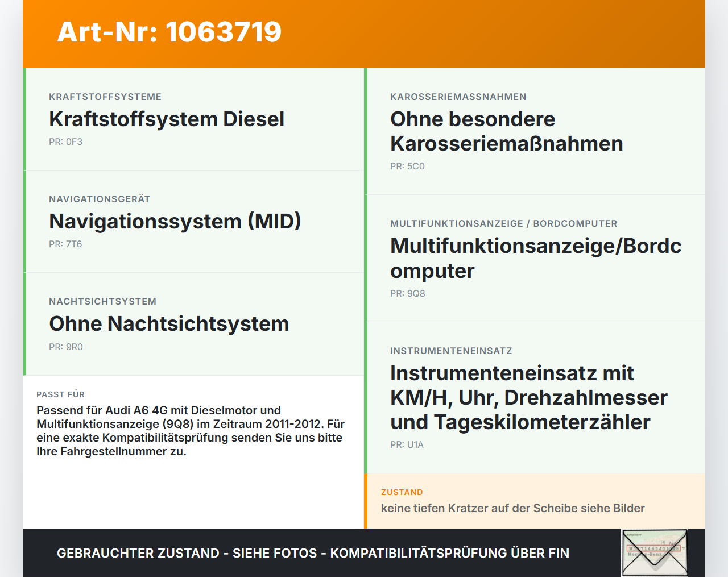Click the Audi A6 4G compatibility paragraph
Image resolution: width=728 pixels, height=578 pixels.
191,431
